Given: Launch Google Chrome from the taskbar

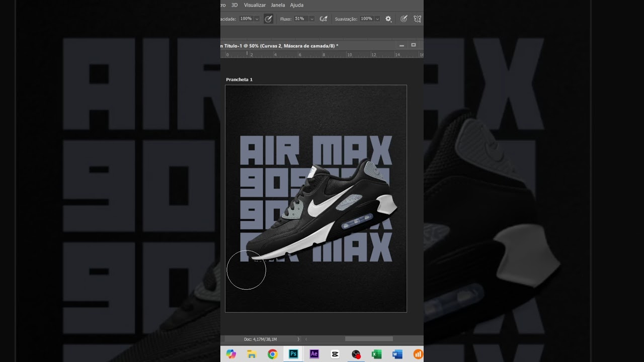Looking at the screenshot, I should click(272, 354).
